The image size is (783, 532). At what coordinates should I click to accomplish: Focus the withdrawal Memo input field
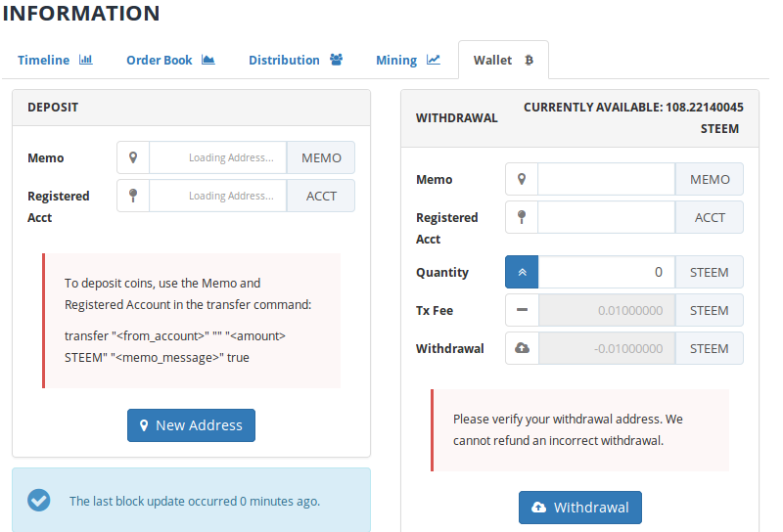(x=606, y=179)
